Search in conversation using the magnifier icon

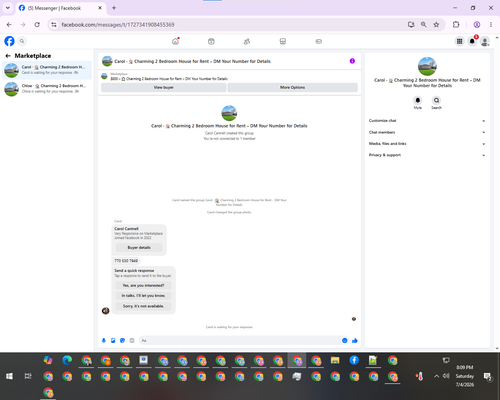(436, 100)
